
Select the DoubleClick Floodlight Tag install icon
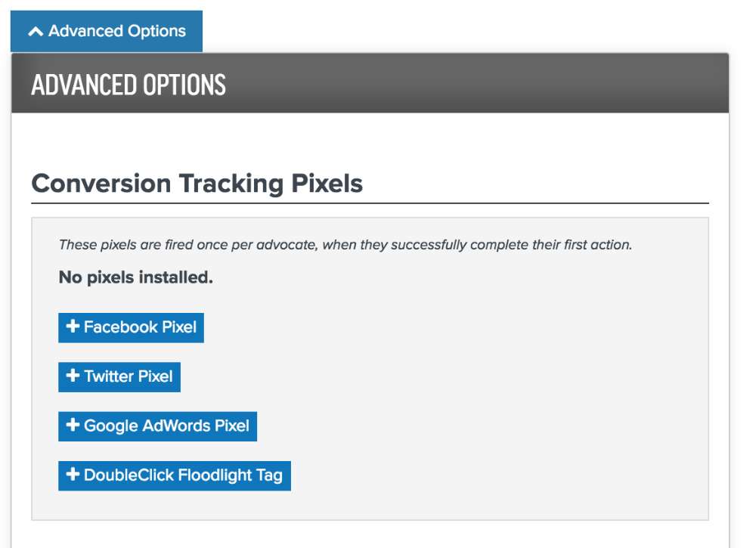[x=73, y=475]
